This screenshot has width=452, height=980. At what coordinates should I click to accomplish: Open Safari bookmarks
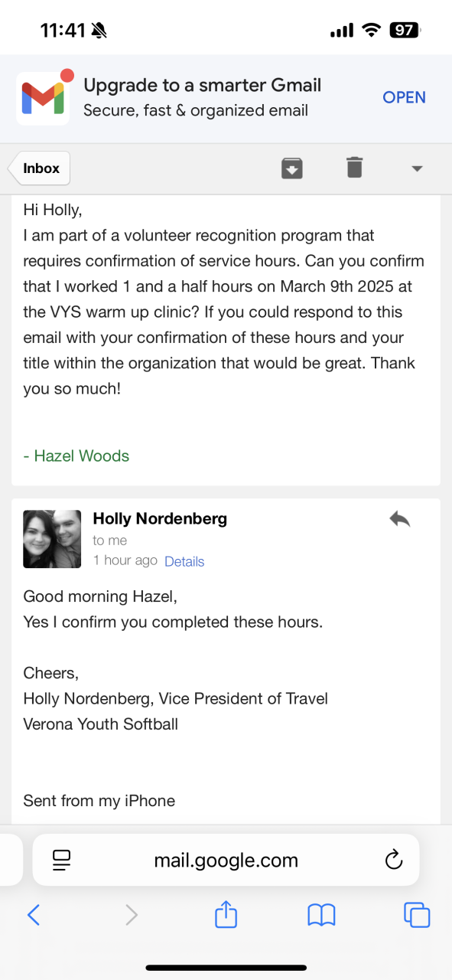(321, 914)
